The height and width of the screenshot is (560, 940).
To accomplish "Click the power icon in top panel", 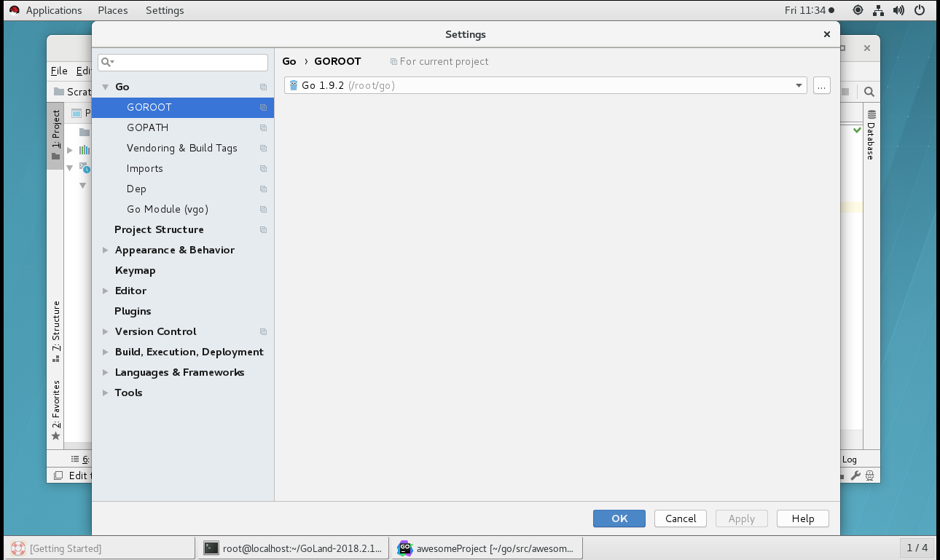I will coord(920,10).
